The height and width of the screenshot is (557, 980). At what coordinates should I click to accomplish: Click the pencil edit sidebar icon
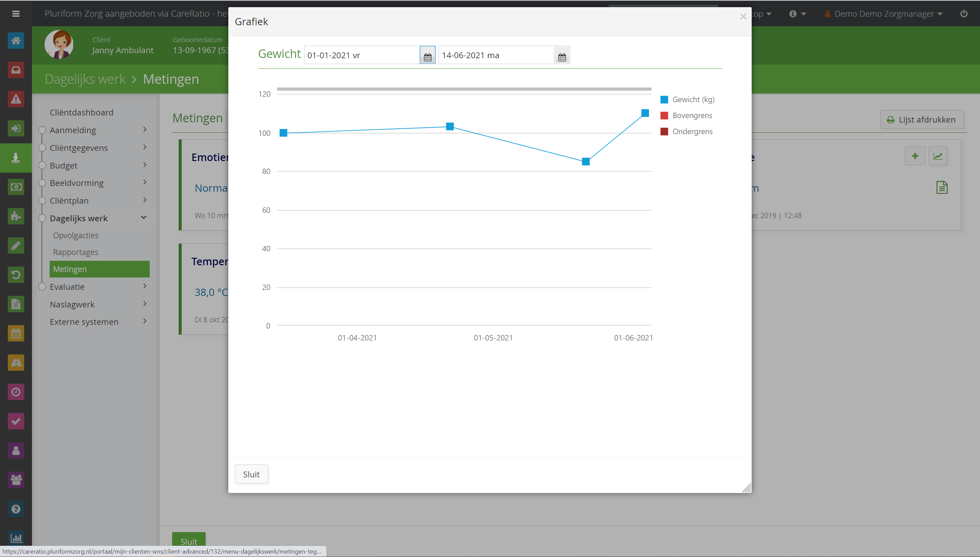(x=16, y=245)
